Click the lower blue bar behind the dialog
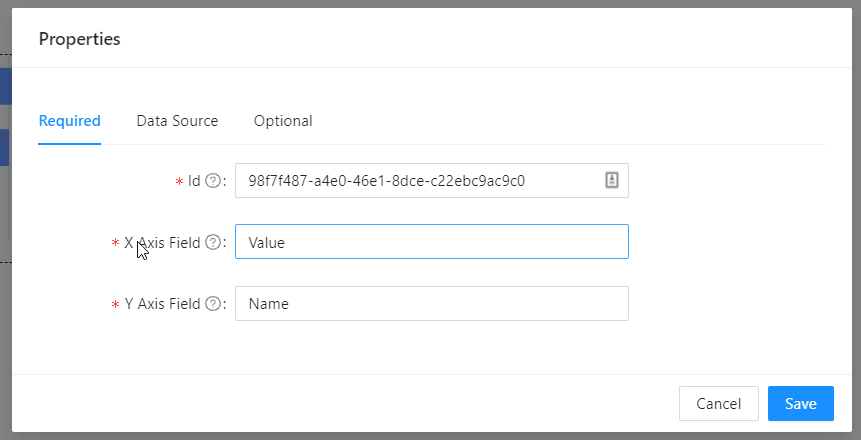This screenshot has height=440, width=861. (5, 148)
